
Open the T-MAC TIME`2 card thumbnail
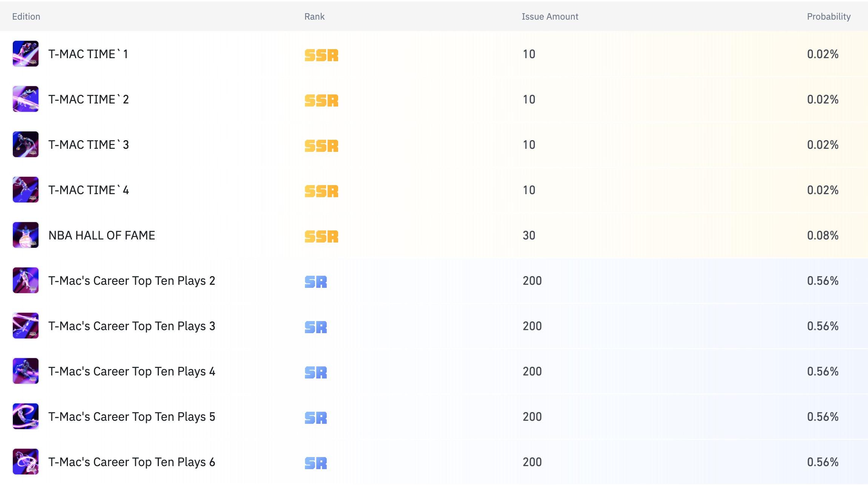coord(26,99)
